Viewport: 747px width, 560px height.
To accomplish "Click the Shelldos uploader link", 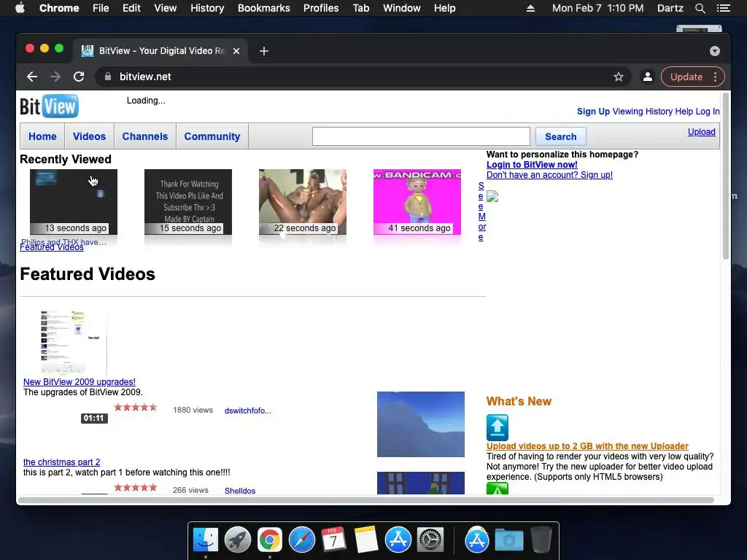I will (239, 491).
